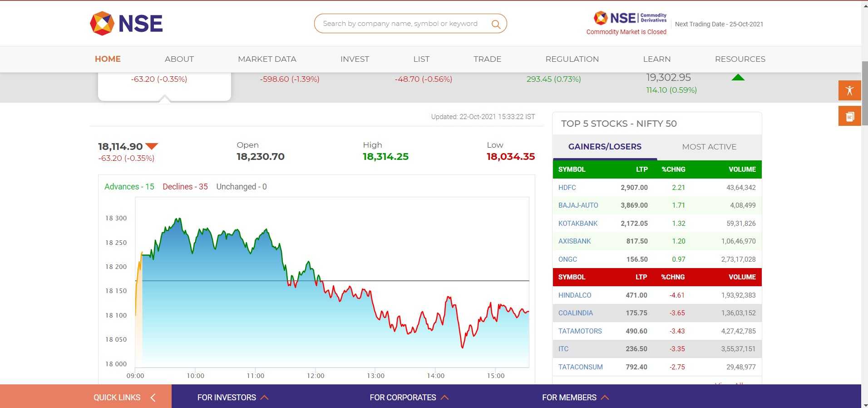Open KOTAKBANK stock link
The height and width of the screenshot is (408, 868).
click(577, 224)
